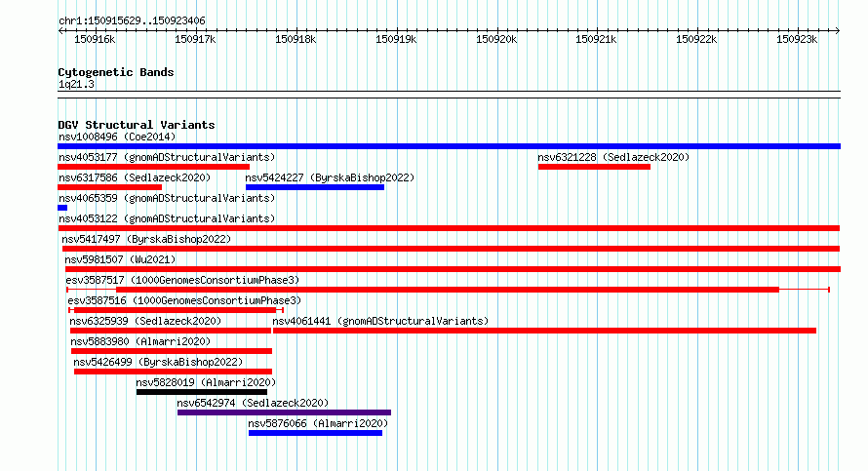Click the chr1:150915629..150923406 coordinates text
Viewport: 868px width, 471px height.
click(x=132, y=21)
